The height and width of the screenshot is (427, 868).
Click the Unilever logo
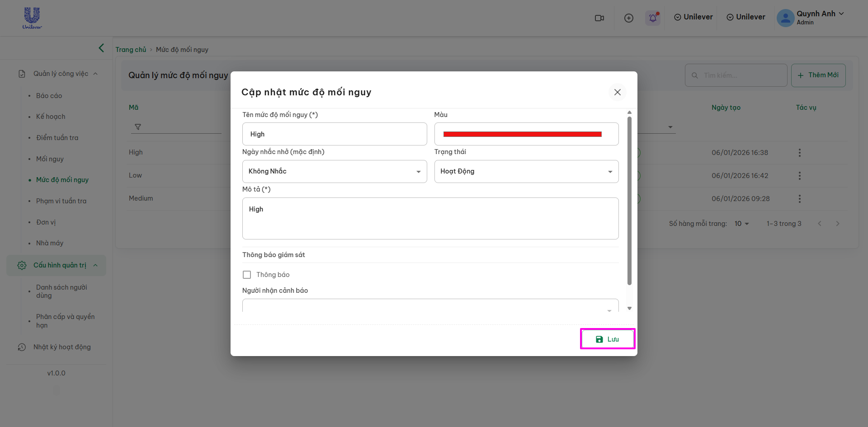(32, 18)
